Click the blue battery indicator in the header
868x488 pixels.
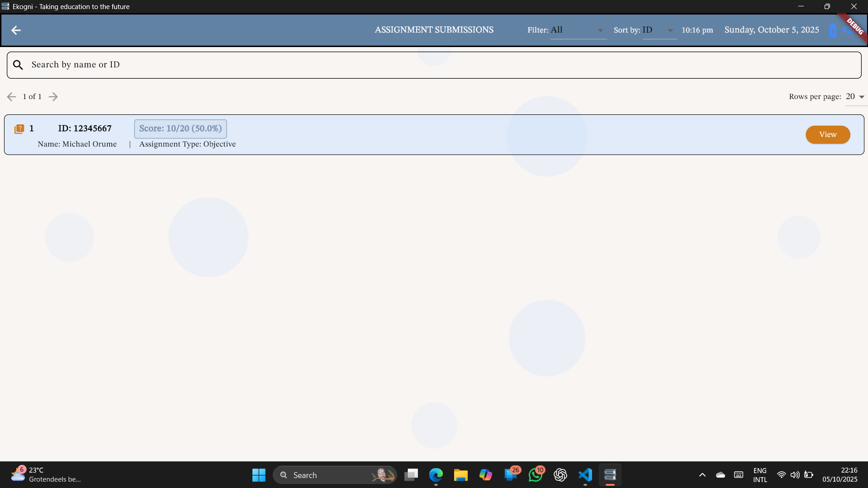pos(834,30)
